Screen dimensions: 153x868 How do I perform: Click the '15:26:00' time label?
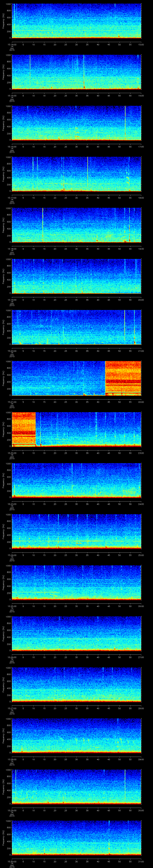tap(12, 657)
